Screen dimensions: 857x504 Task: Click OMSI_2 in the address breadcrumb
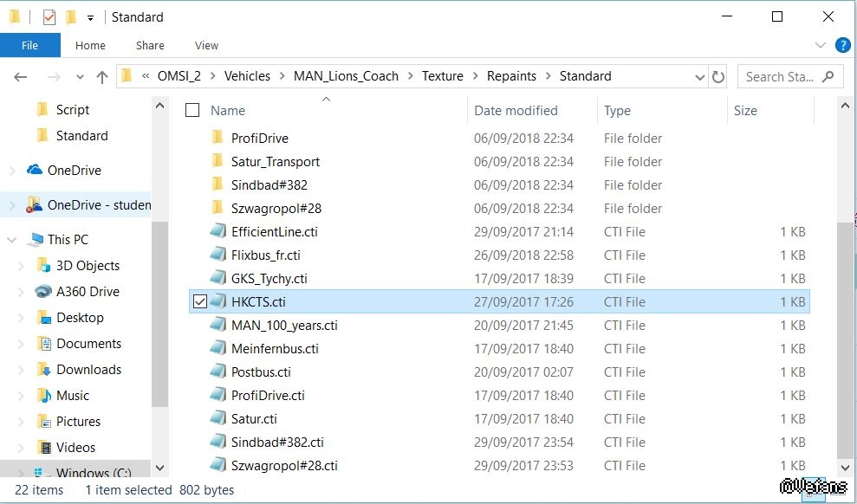pyautogui.click(x=179, y=76)
